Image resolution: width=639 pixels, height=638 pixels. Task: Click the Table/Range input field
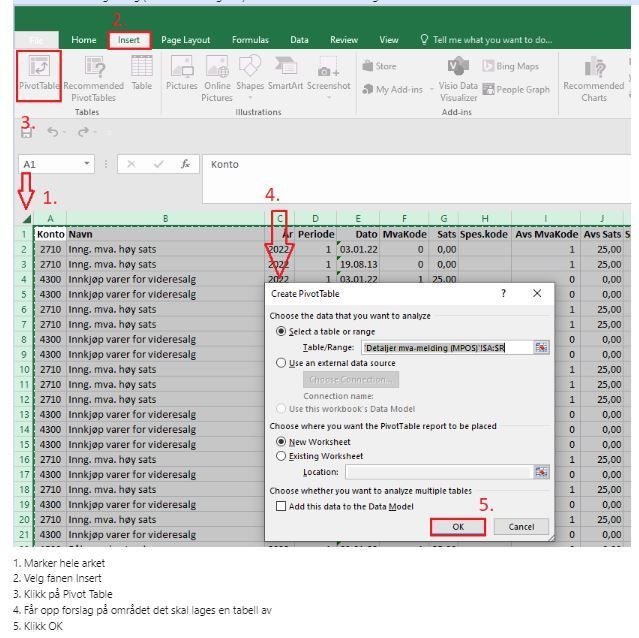tap(447, 348)
